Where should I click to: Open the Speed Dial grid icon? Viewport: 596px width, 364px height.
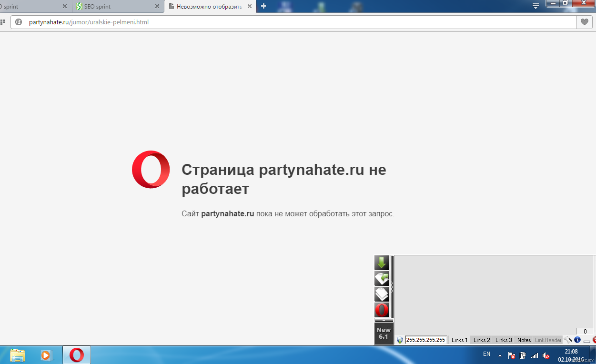(2, 22)
